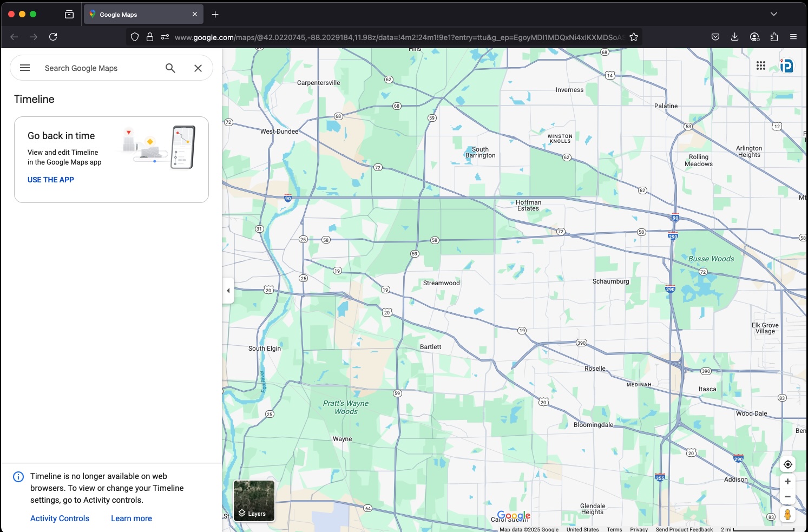Click USE THE APP link
Viewport: 808px width, 532px height.
point(51,180)
